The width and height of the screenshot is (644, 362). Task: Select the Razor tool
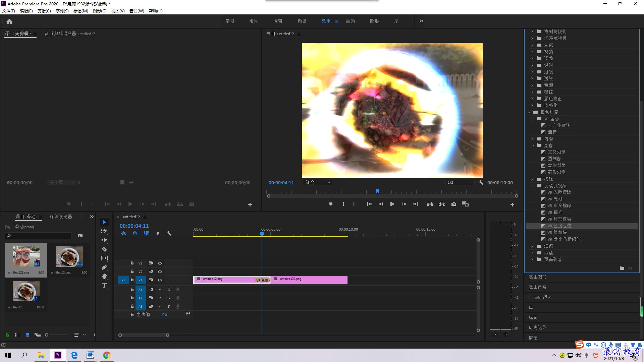click(x=104, y=249)
